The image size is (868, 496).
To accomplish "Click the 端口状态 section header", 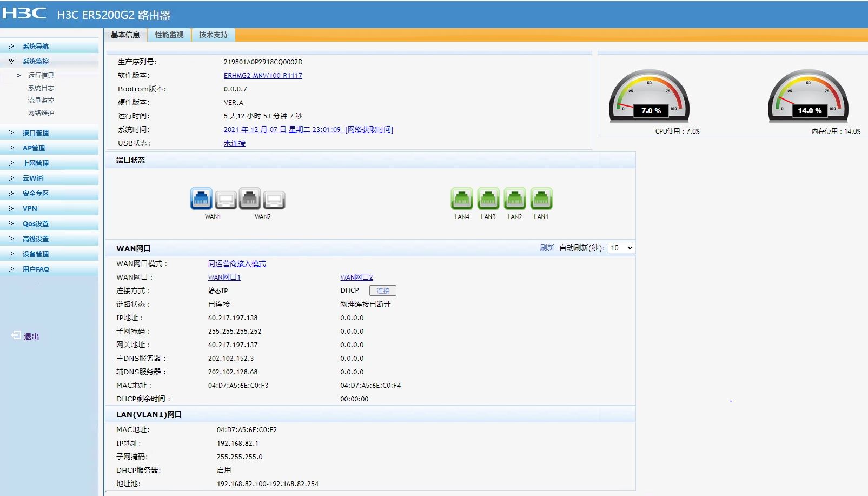I will point(370,160).
